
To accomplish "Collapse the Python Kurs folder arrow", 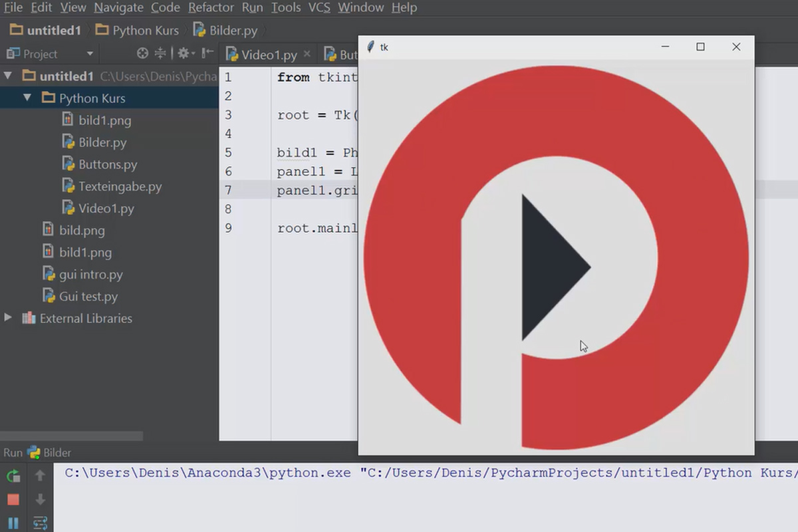I will click(27, 98).
